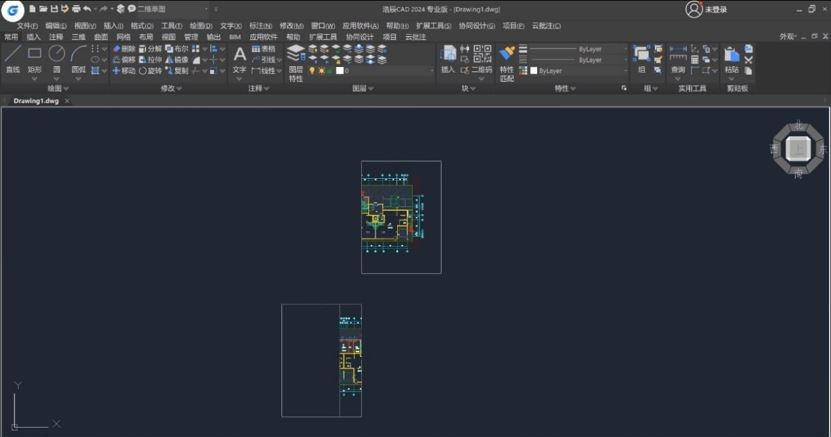Open 图层特性 (Layer Properties) manager
831x437 pixels.
tap(296, 63)
